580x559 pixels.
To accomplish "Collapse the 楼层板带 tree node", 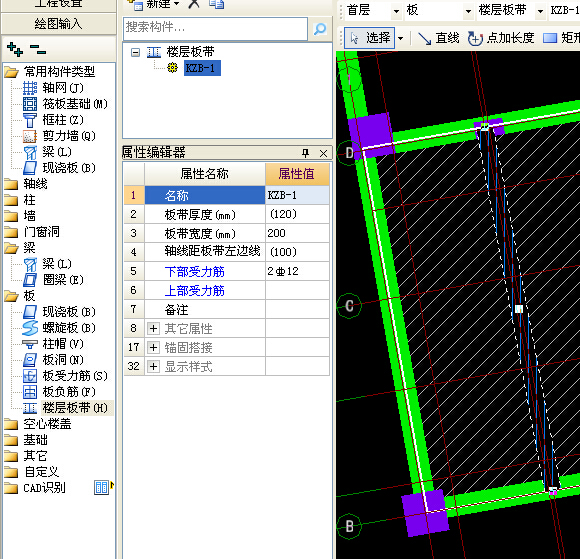I will [136, 53].
